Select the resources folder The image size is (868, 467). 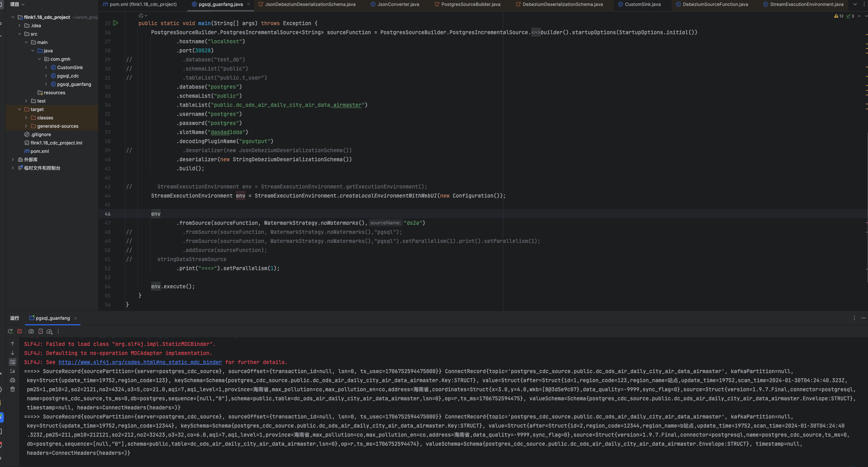point(51,92)
